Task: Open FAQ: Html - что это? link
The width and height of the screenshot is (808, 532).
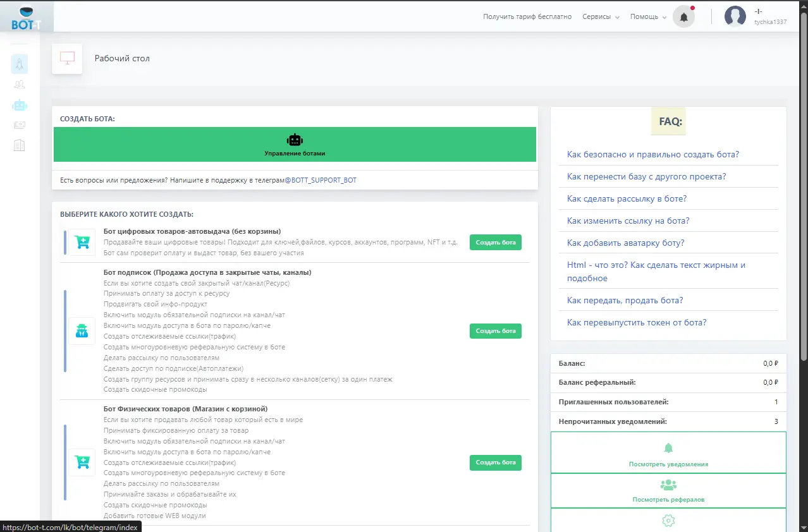Action: point(656,271)
